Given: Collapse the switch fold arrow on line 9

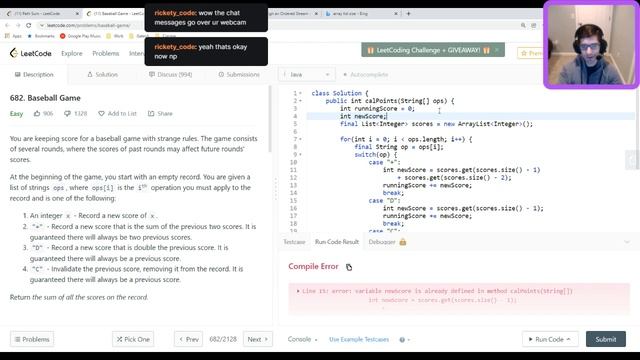Looking at the screenshot, I should tap(300, 155).
